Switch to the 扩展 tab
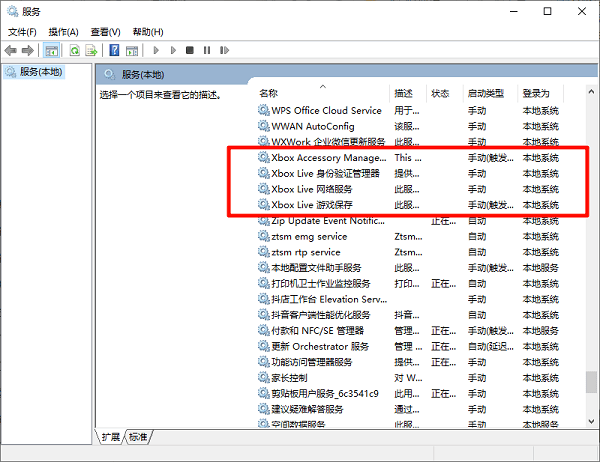Viewport: 600px width, 462px height. tap(111, 437)
